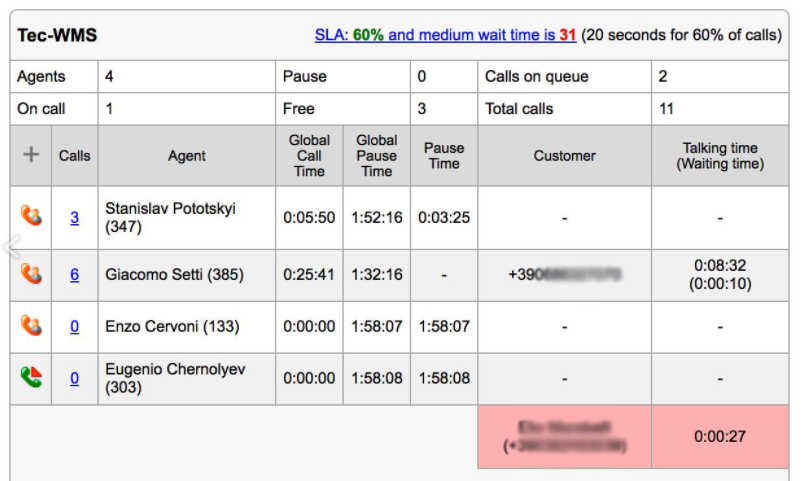This screenshot has width=805, height=481.
Task: Open Stanislav Pototskyi's 3 calls link
Action: coord(74,217)
